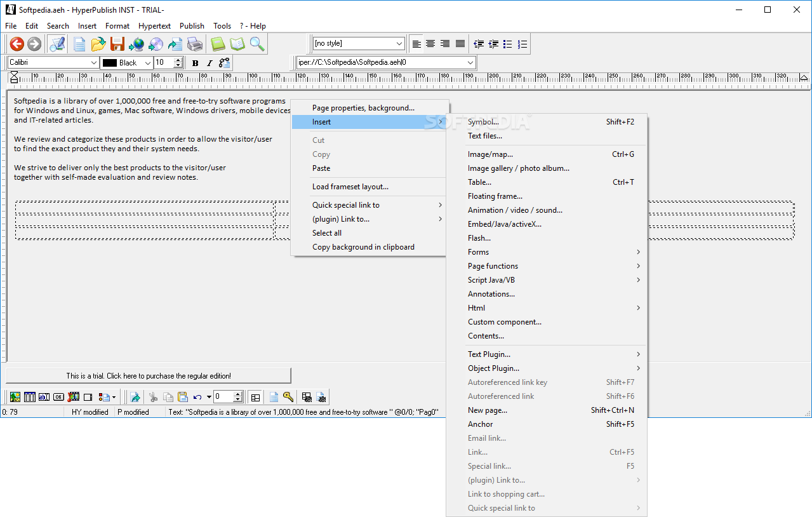Click the Open folder icon
Image resolution: width=812 pixels, height=517 pixels.
click(98, 44)
